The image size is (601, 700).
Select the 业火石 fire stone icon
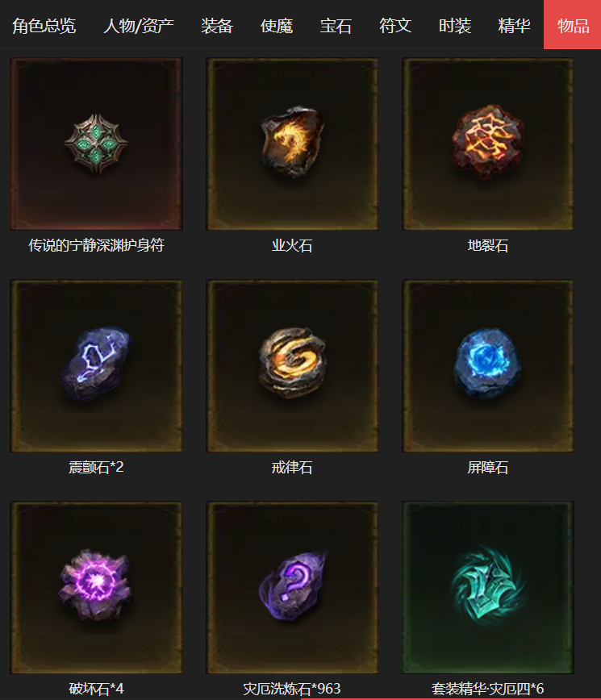292,141
